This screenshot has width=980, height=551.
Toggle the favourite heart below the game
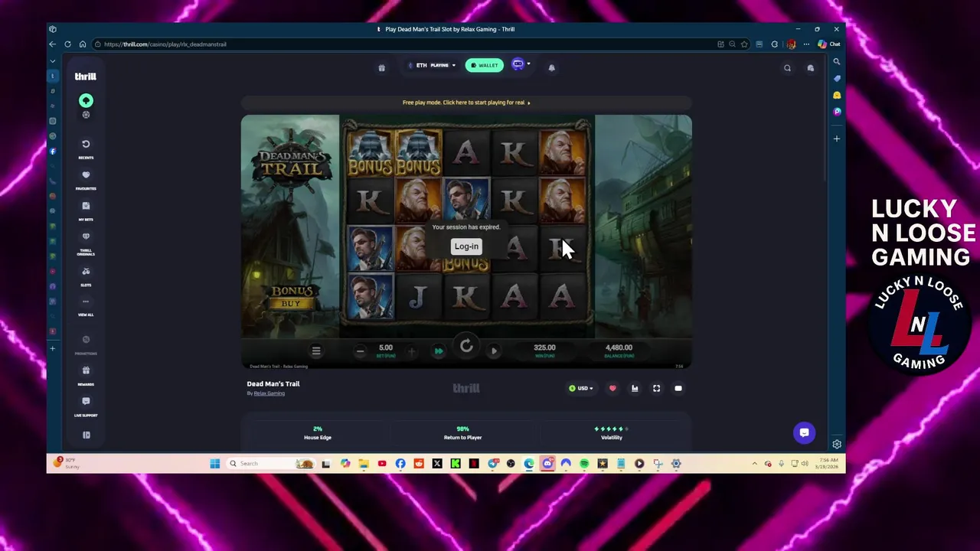(x=612, y=389)
